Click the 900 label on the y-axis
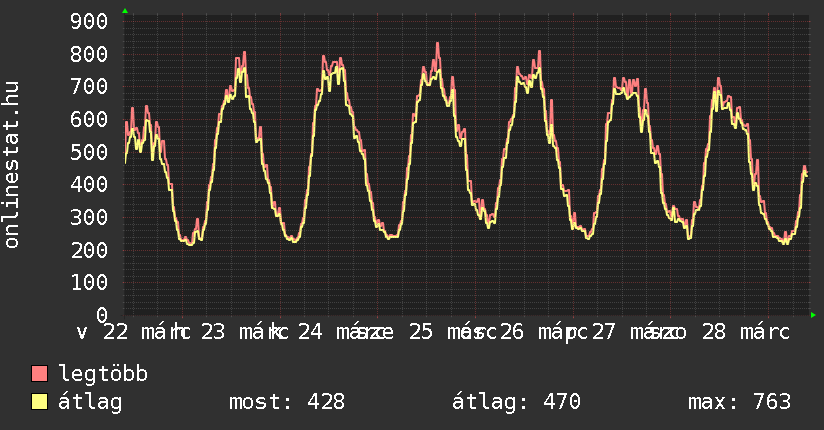This screenshot has width=824, height=430. point(90,21)
